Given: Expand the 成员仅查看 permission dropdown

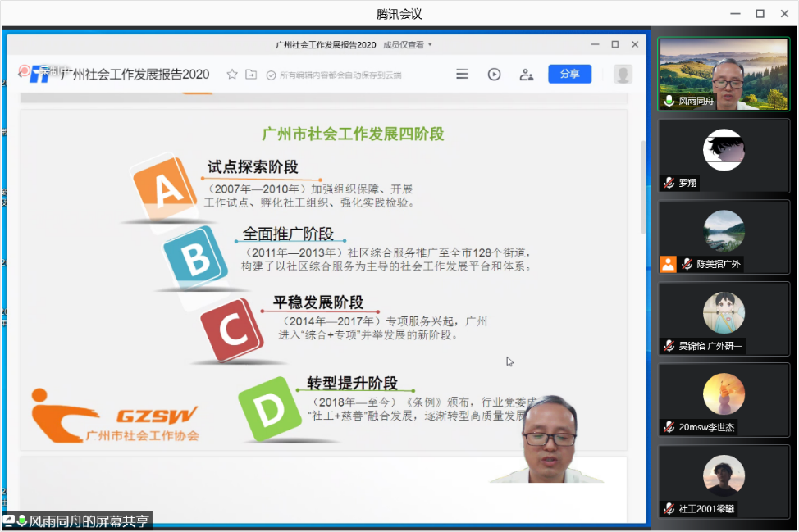Looking at the screenshot, I should point(408,44).
